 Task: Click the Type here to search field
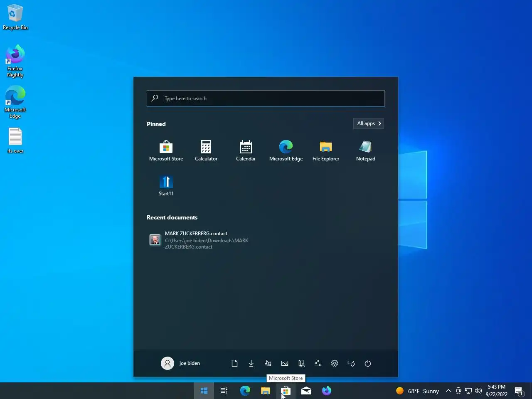coord(266,99)
